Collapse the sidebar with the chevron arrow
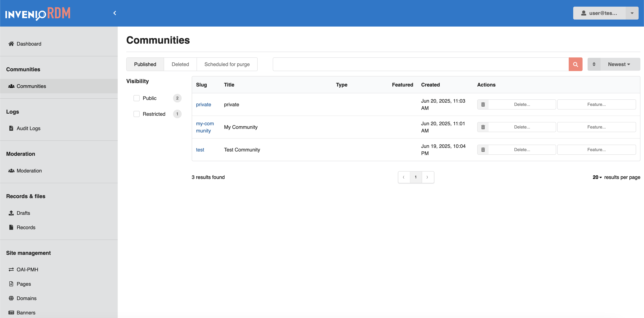Image resolution: width=644 pixels, height=318 pixels. [x=115, y=13]
